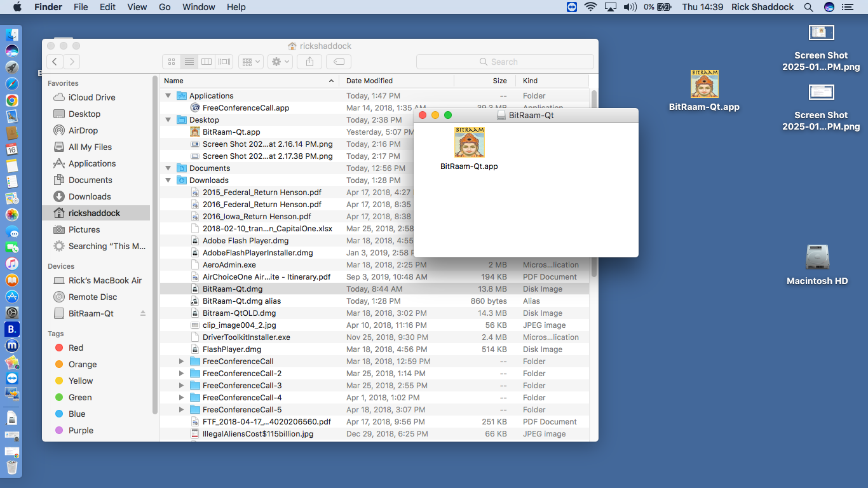868x488 pixels.
Task: Select the Documents sidebar favorite
Action: [90, 180]
